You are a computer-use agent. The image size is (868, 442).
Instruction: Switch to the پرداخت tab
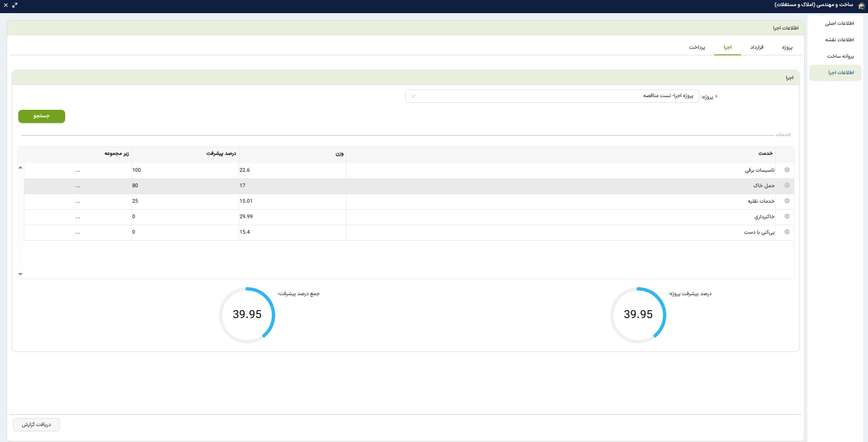tap(697, 47)
